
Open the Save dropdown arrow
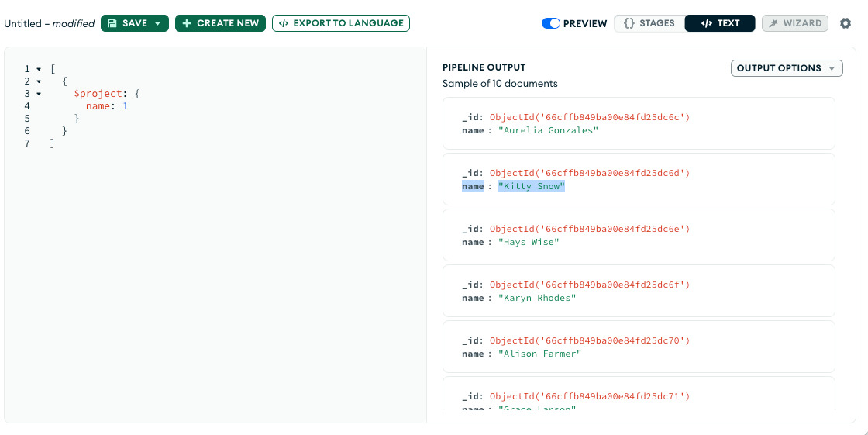[157, 23]
